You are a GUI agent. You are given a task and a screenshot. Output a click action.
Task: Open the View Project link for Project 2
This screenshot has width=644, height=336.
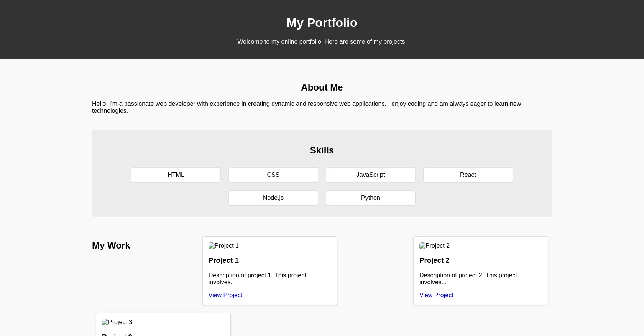click(436, 295)
